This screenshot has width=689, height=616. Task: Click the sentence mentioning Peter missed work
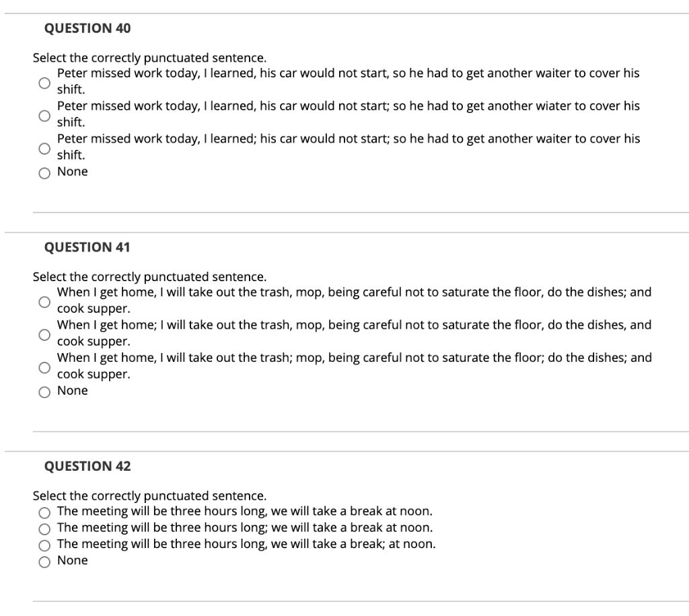[348, 73]
